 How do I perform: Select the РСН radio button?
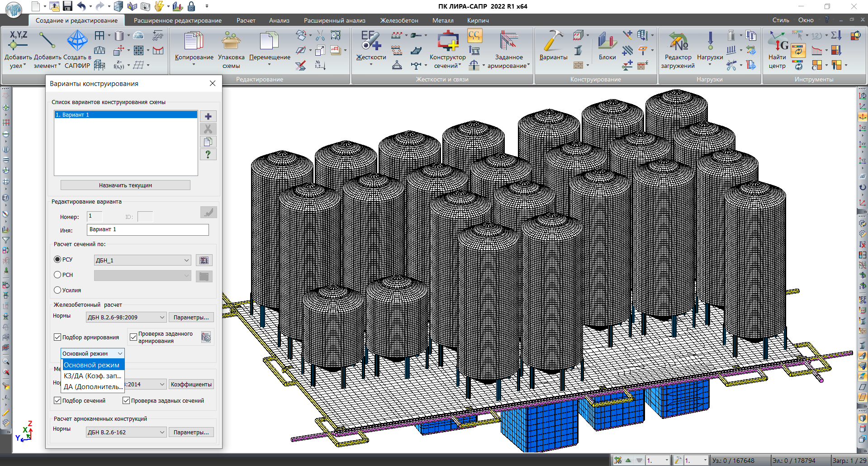click(57, 275)
